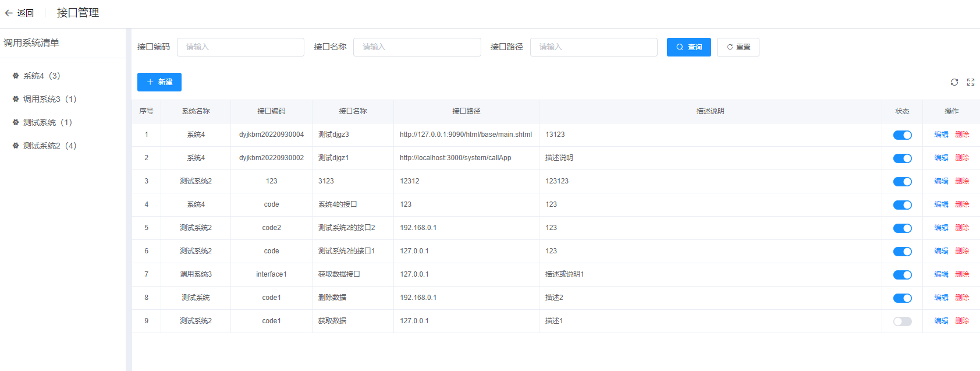Select 测试系统2 (4) in system list
The width and height of the screenshot is (980, 371).
coord(49,146)
